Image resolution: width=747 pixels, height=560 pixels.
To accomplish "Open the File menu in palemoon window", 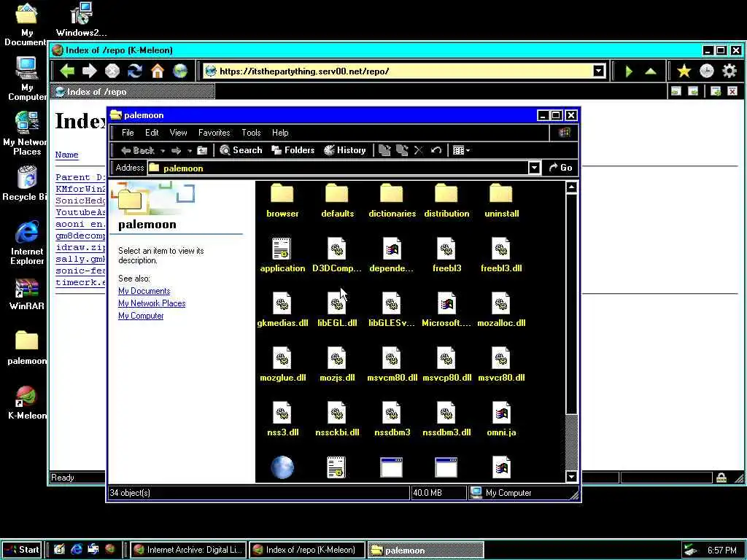I will pyautogui.click(x=128, y=133).
